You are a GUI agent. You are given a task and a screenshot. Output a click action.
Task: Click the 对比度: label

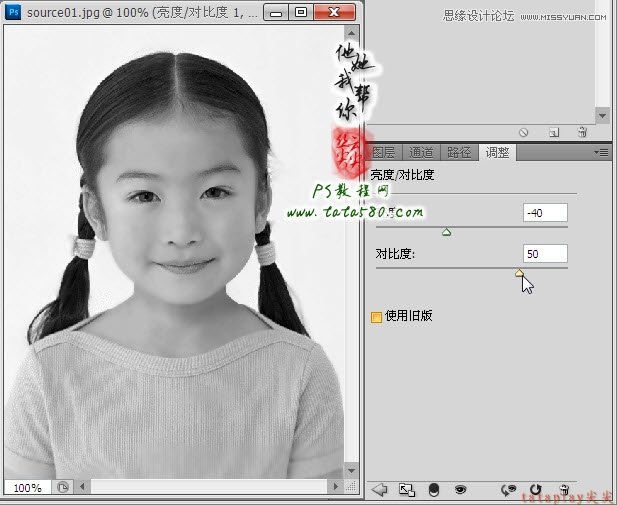point(395,253)
